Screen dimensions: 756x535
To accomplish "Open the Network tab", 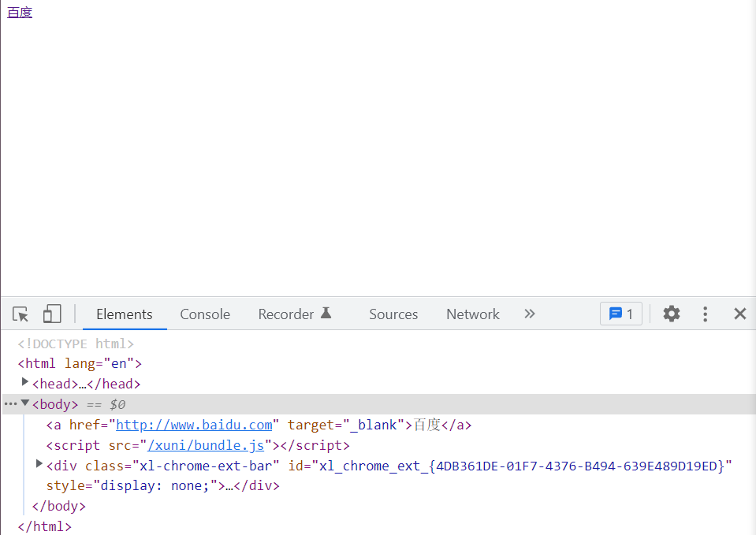I will point(472,314).
